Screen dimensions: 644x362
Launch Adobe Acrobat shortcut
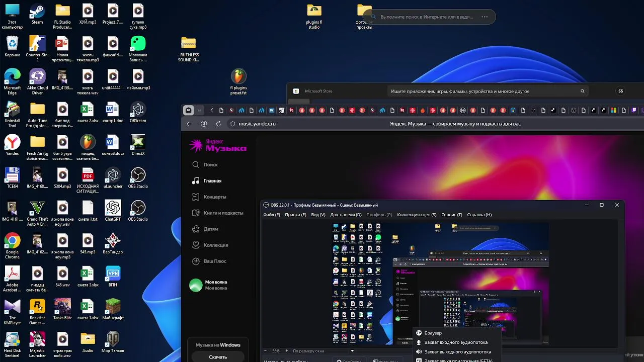pyautogui.click(x=12, y=279)
